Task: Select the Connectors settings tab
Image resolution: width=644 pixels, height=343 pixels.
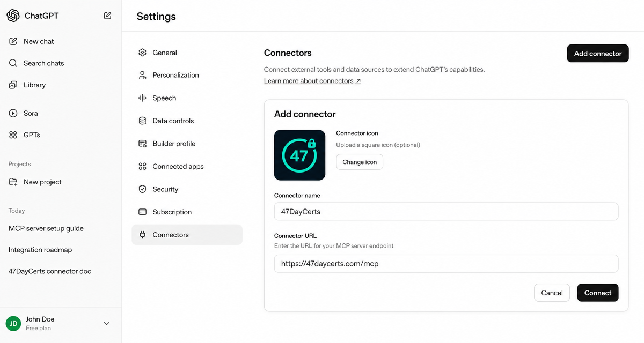Action: (187, 235)
